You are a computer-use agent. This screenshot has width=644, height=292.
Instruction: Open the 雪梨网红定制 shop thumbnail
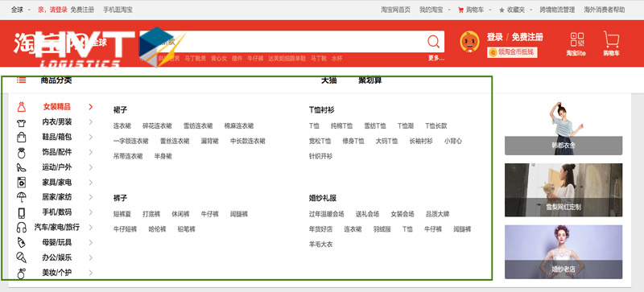pos(563,190)
